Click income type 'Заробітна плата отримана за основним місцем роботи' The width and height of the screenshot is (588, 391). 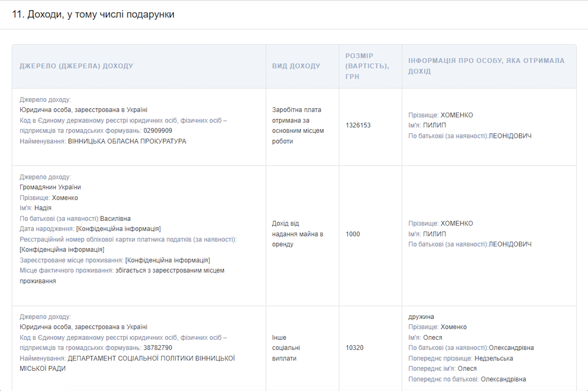(298, 126)
